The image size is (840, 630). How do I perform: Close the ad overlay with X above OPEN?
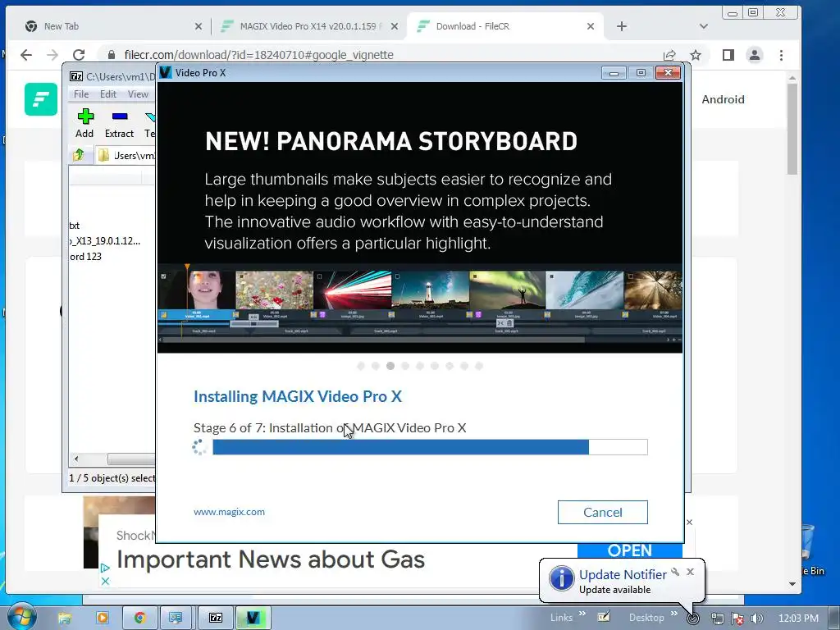click(689, 522)
